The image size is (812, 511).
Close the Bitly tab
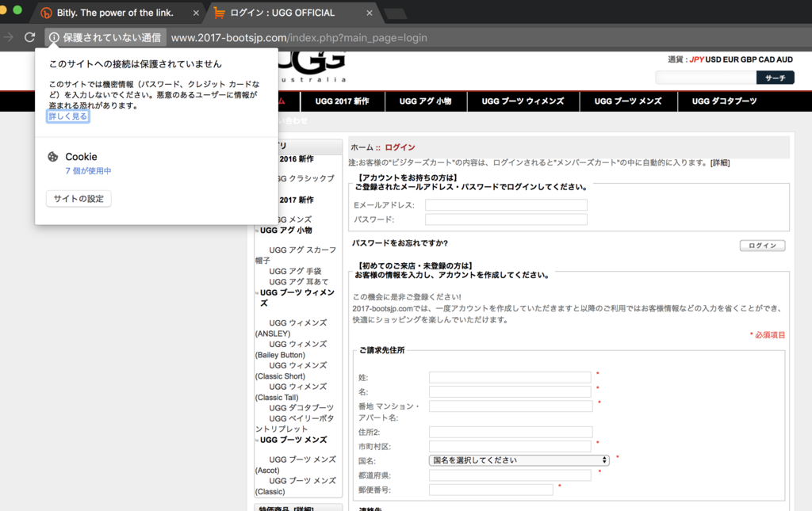196,13
